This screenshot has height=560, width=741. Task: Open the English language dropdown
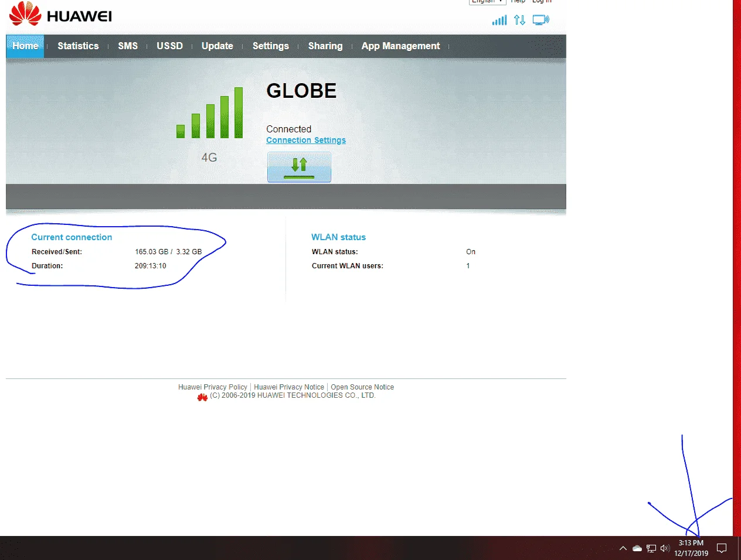pyautogui.click(x=487, y=2)
